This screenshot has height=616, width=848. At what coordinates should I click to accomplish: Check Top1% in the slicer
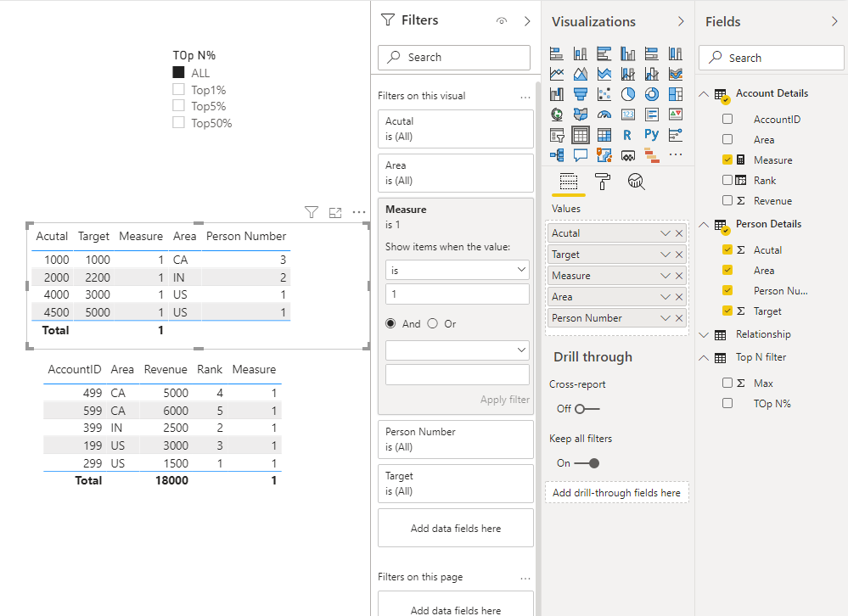coord(178,89)
